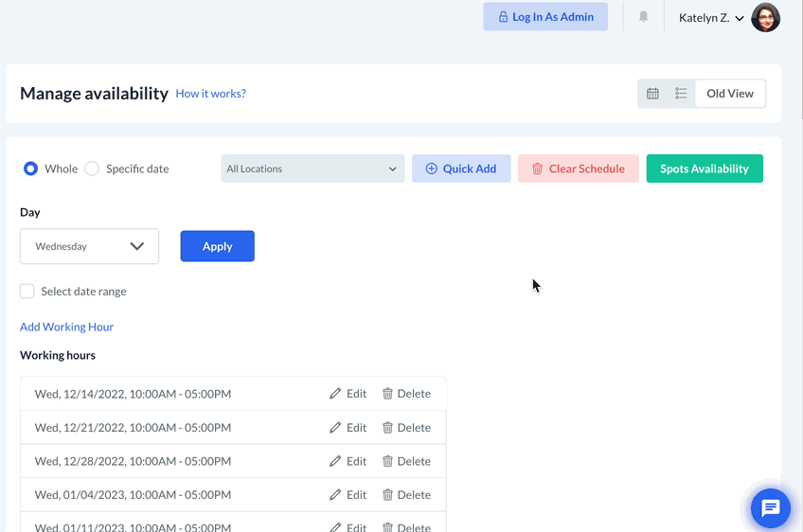Open the How it works? link

[x=210, y=94]
